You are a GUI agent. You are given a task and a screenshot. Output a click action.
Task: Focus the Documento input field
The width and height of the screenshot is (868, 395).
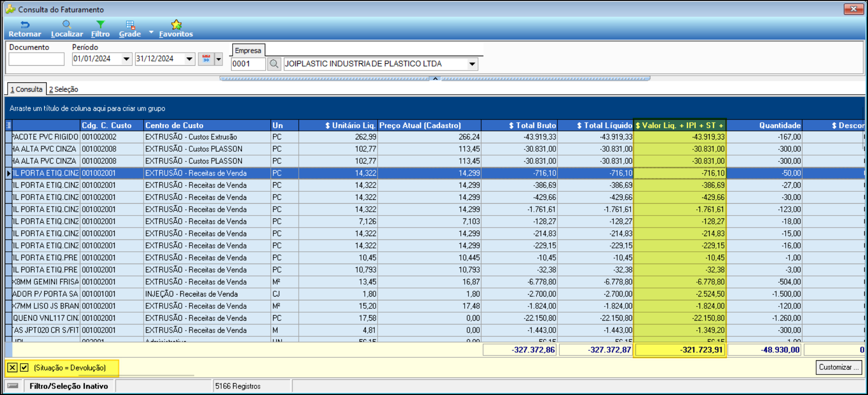pos(37,59)
